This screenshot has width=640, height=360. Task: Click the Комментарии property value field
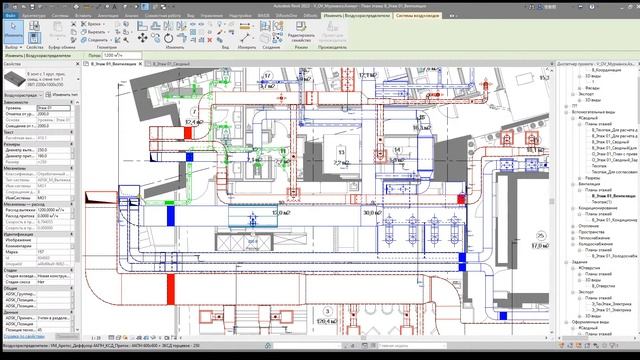(x=53, y=246)
